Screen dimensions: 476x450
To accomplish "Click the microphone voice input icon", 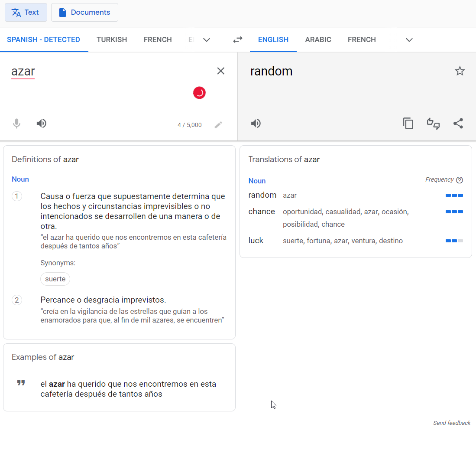I will point(16,124).
